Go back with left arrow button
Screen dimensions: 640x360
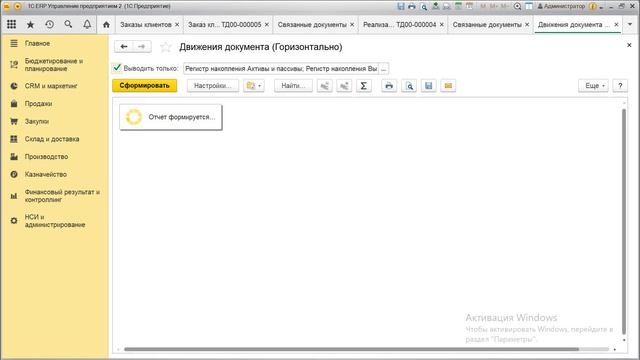click(124, 47)
